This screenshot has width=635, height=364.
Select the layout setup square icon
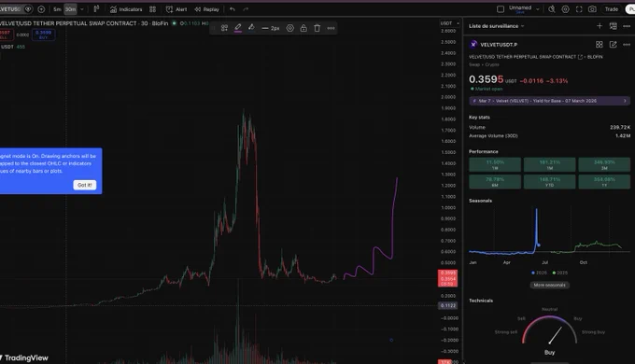[501, 9]
